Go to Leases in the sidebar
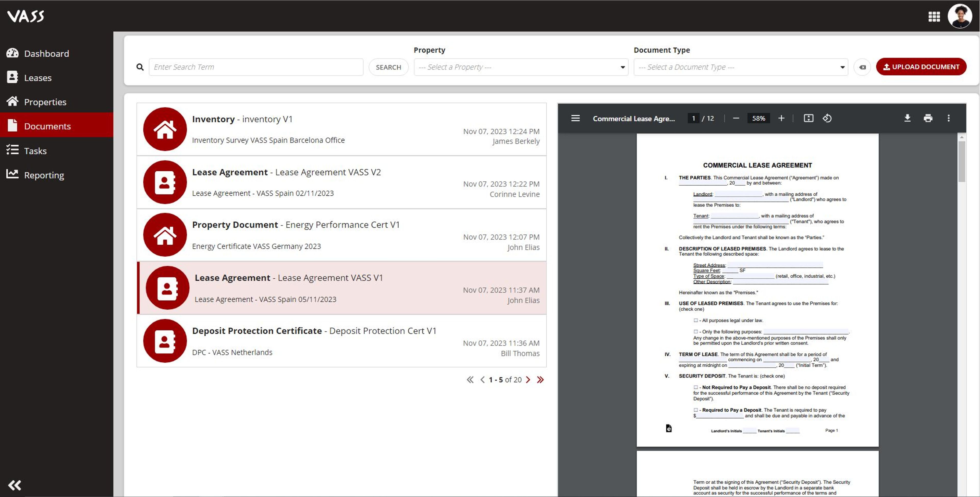The width and height of the screenshot is (980, 497). click(57, 78)
